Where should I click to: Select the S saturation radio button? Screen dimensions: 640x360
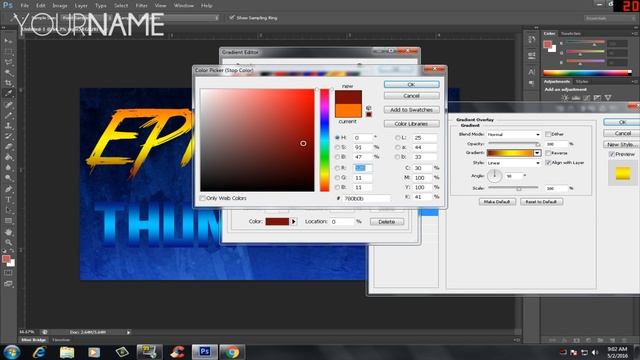pyautogui.click(x=338, y=147)
